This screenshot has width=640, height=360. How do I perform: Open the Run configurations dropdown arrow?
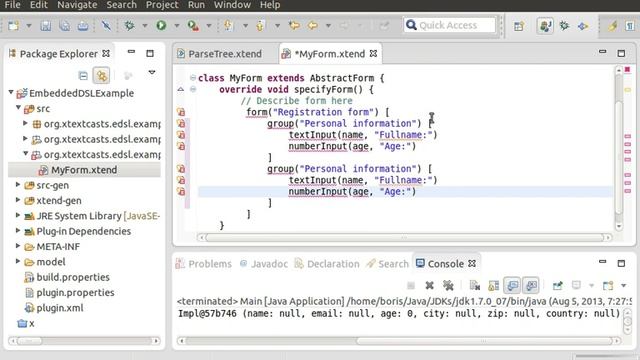[176, 26]
